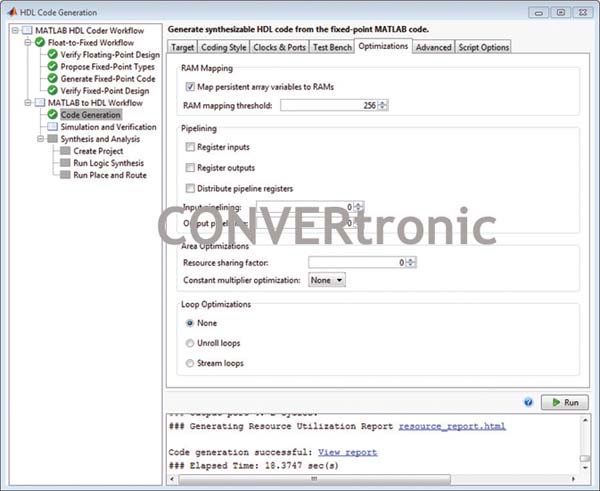600x491 pixels.
Task: Click the icon beside MATLAB HDL Coder Workflow
Action: [27, 30]
